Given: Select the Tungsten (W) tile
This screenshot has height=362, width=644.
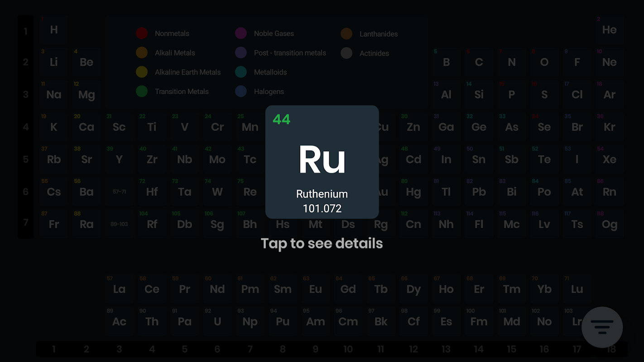Looking at the screenshot, I should (217, 192).
